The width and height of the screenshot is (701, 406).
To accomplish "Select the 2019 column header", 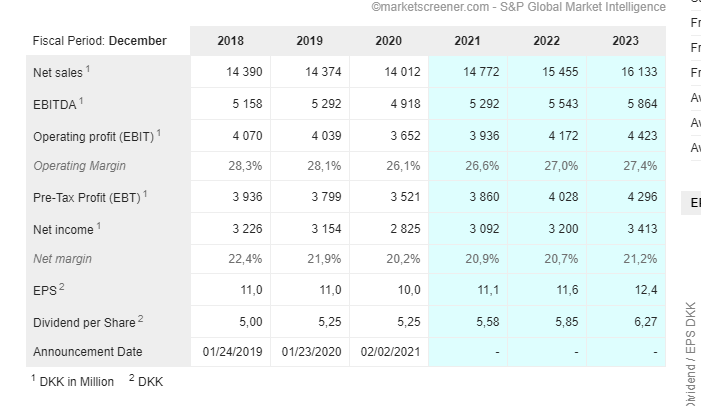I will point(309,41).
